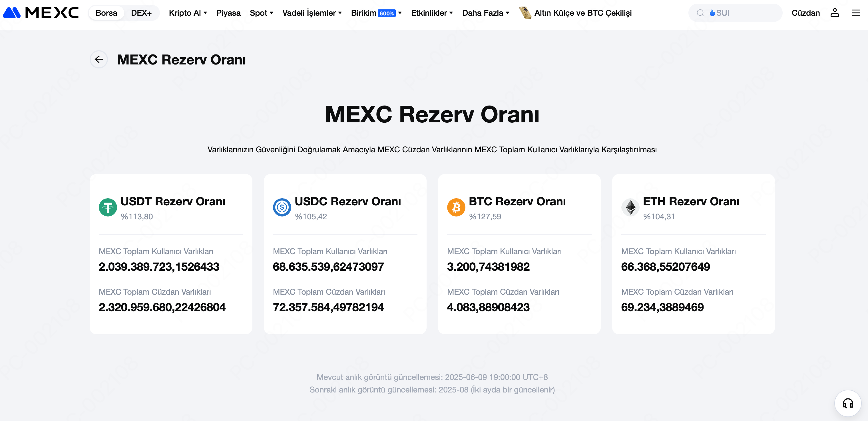Open the user profile icon
Screen dimensions: 868x421
[x=835, y=13]
